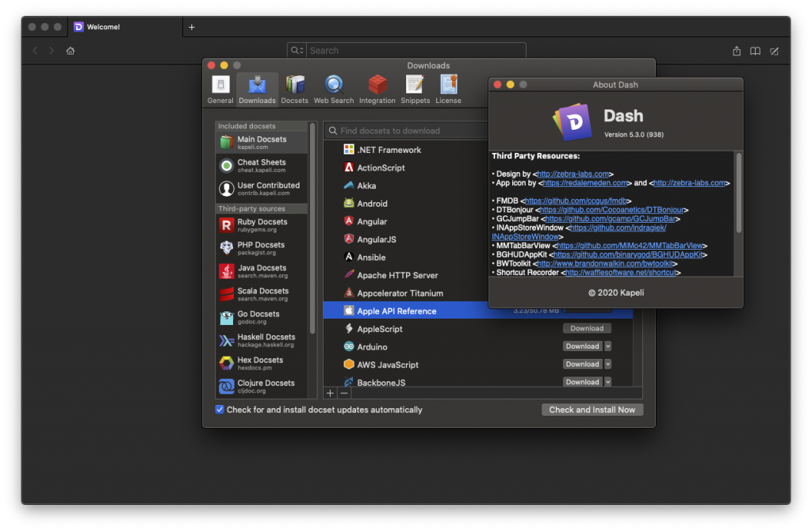This screenshot has height=531, width=812.
Task: Open the brandonwalkin.com bwtoolkit link
Action: pyautogui.click(x=605, y=263)
